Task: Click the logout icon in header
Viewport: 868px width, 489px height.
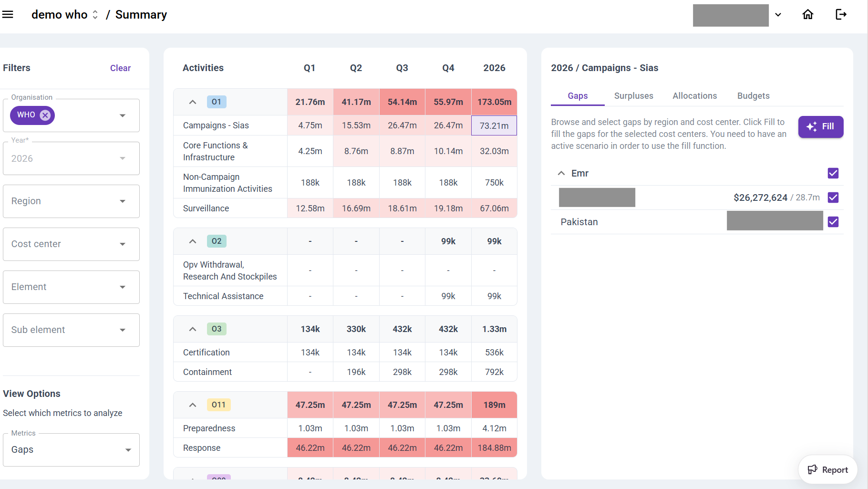Action: (x=841, y=14)
